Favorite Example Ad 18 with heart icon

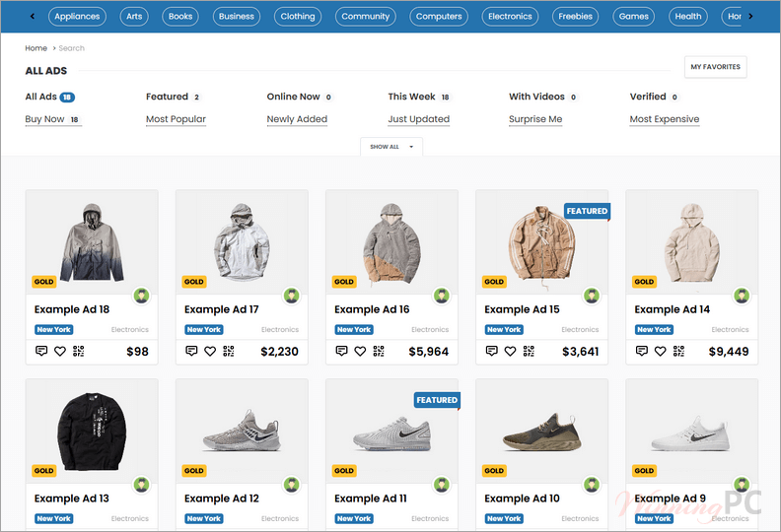click(x=60, y=352)
